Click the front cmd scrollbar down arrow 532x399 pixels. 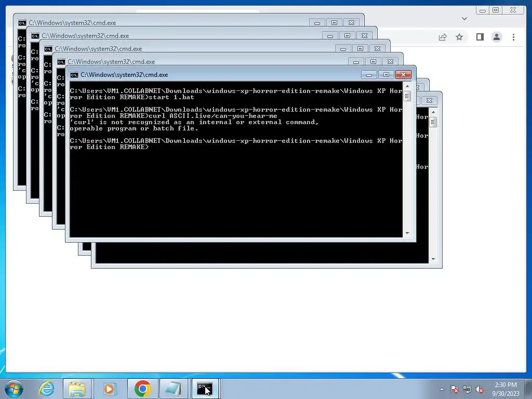[407, 233]
